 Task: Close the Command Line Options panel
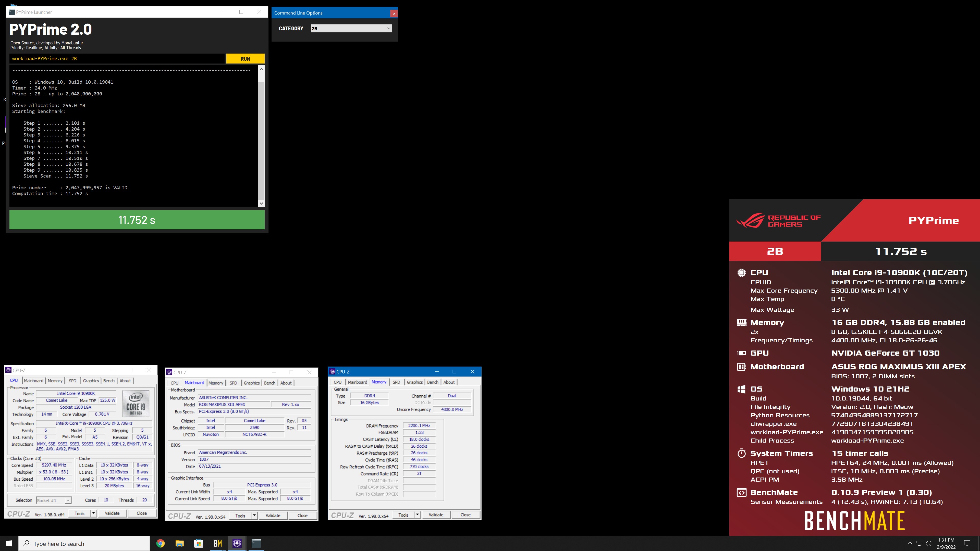pos(394,13)
